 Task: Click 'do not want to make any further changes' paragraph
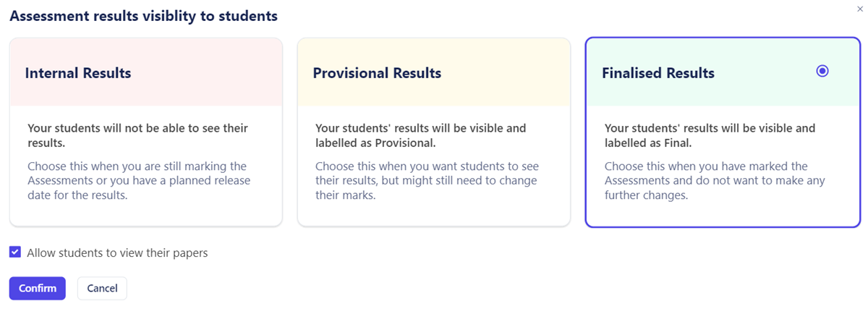coord(715,181)
